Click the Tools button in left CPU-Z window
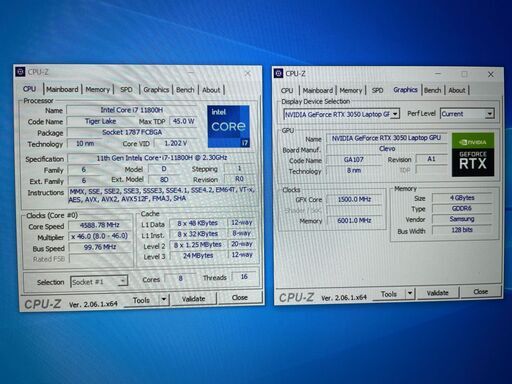 tap(141, 300)
